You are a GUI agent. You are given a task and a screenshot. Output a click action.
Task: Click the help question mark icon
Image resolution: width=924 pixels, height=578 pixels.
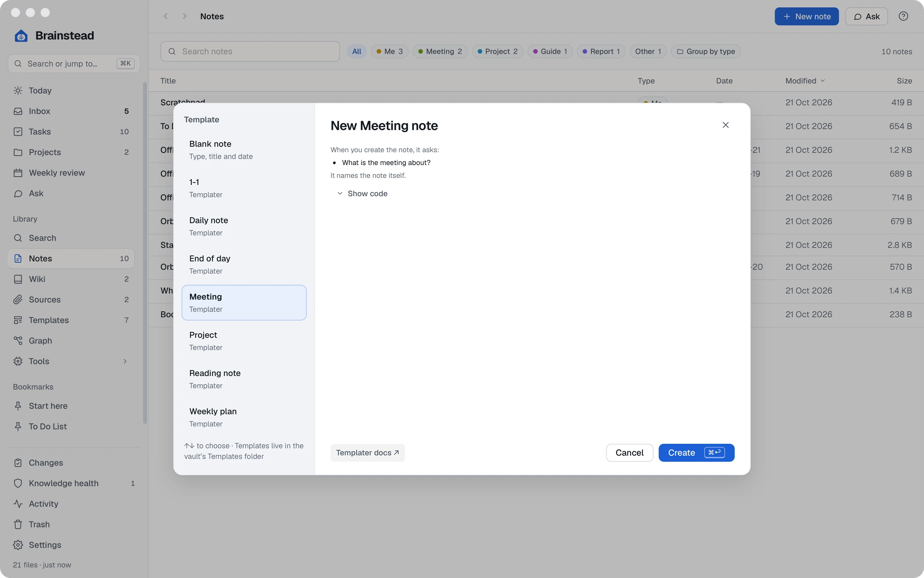pyautogui.click(x=903, y=16)
